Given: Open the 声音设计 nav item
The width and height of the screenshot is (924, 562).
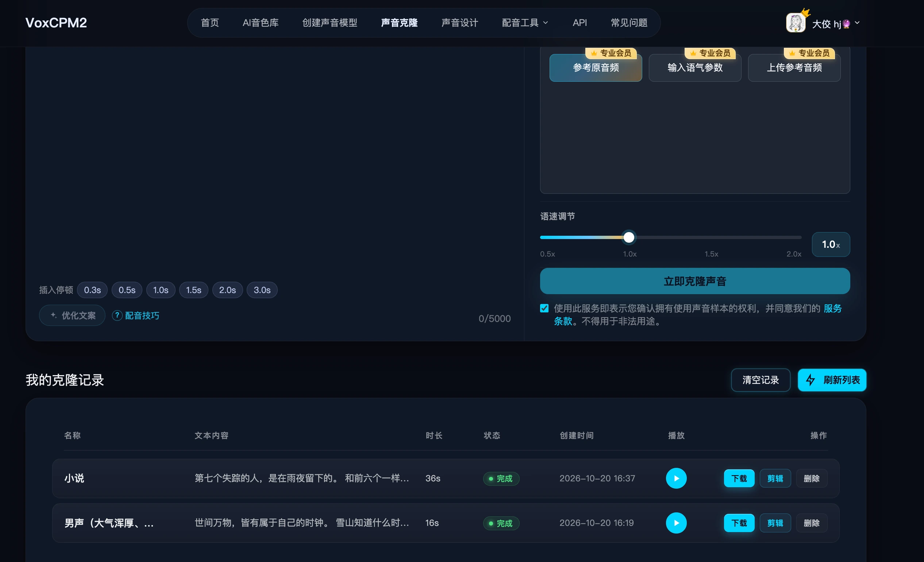Looking at the screenshot, I should (x=460, y=23).
